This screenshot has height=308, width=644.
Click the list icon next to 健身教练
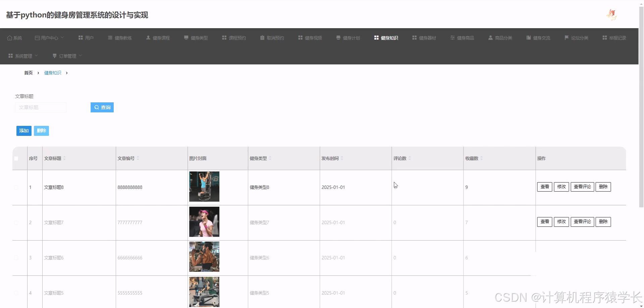(110, 38)
